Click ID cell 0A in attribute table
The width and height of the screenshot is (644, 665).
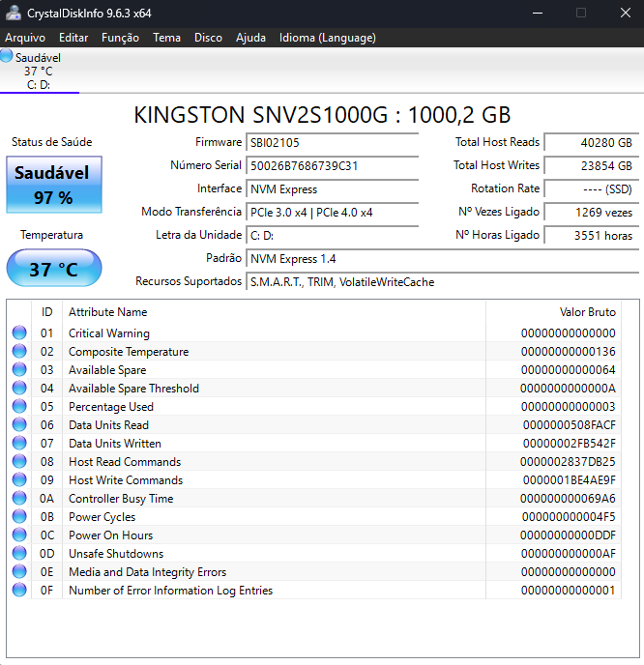click(46, 499)
